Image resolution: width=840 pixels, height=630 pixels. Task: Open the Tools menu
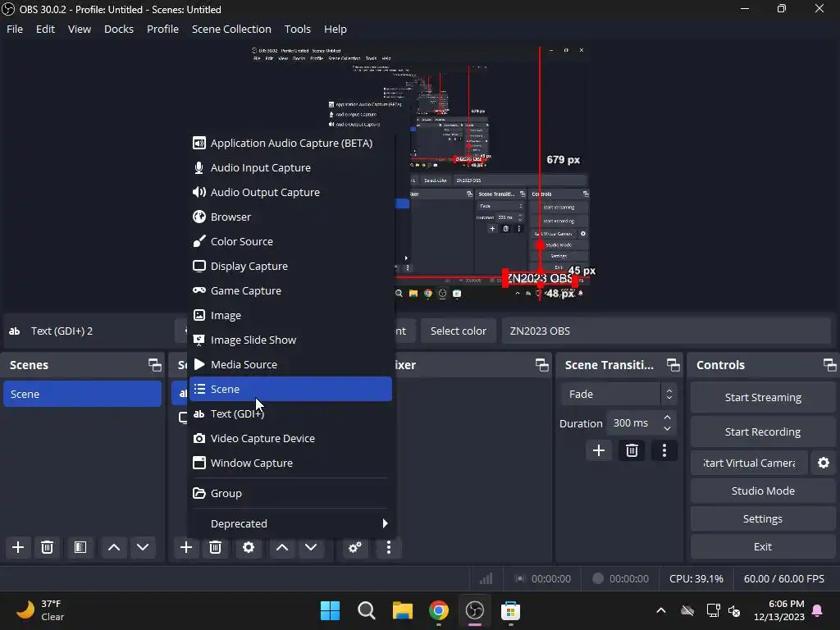[x=297, y=29]
